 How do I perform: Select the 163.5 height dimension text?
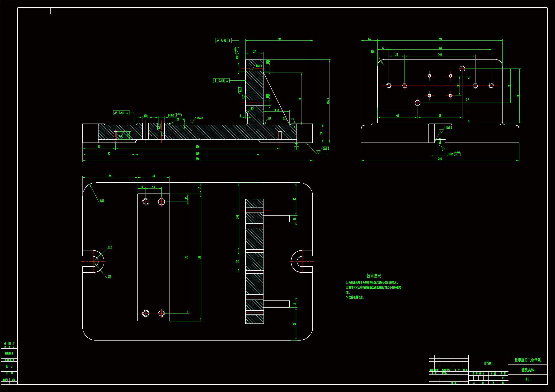pos(328,101)
